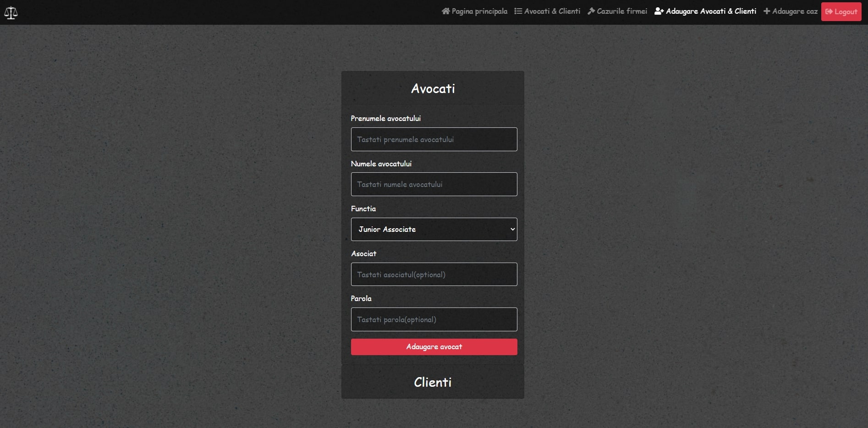
Task: Click the scales of justice logo
Action: click(11, 12)
